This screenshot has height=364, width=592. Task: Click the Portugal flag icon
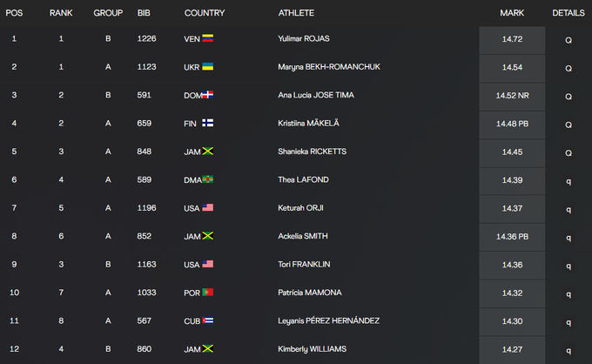click(x=207, y=292)
